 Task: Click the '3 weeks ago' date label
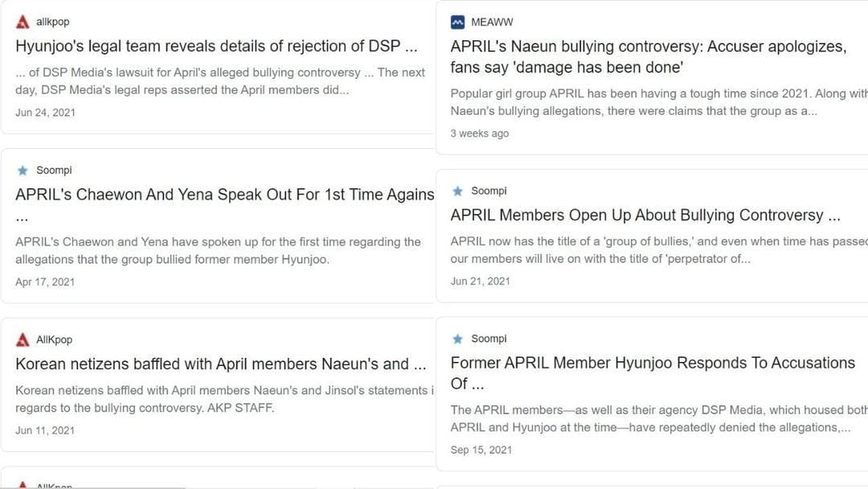(x=480, y=134)
